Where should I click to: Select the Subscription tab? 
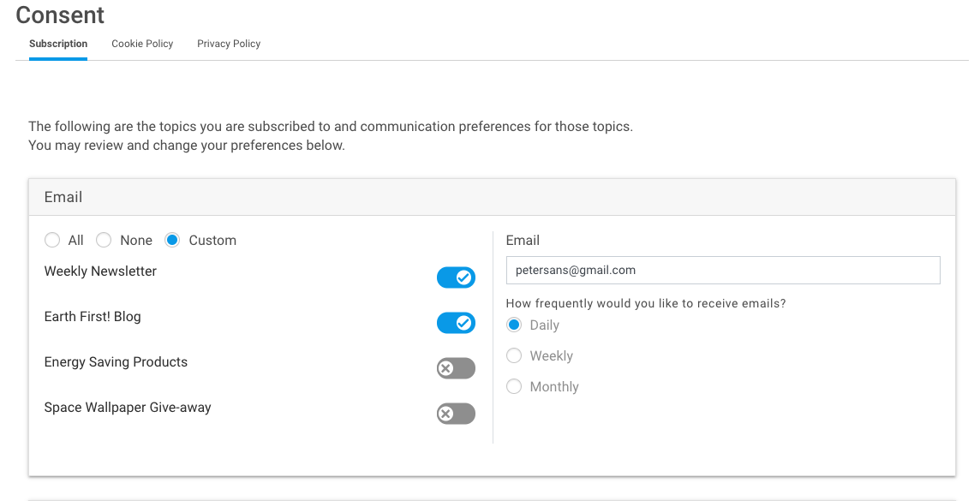pos(58,44)
